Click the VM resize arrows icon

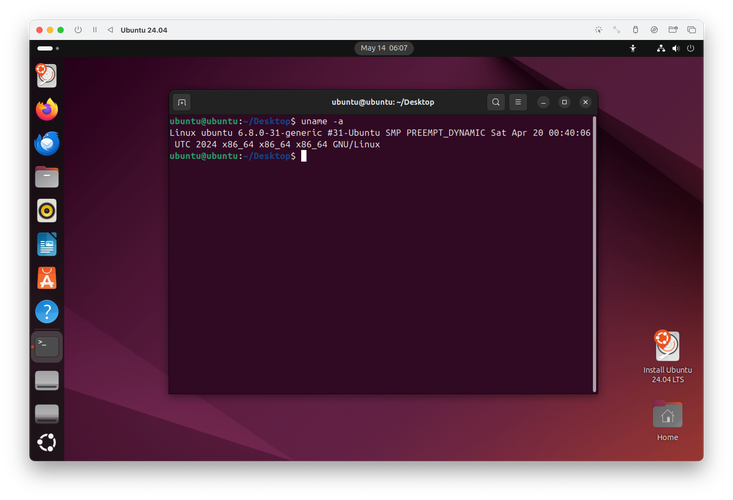617,30
